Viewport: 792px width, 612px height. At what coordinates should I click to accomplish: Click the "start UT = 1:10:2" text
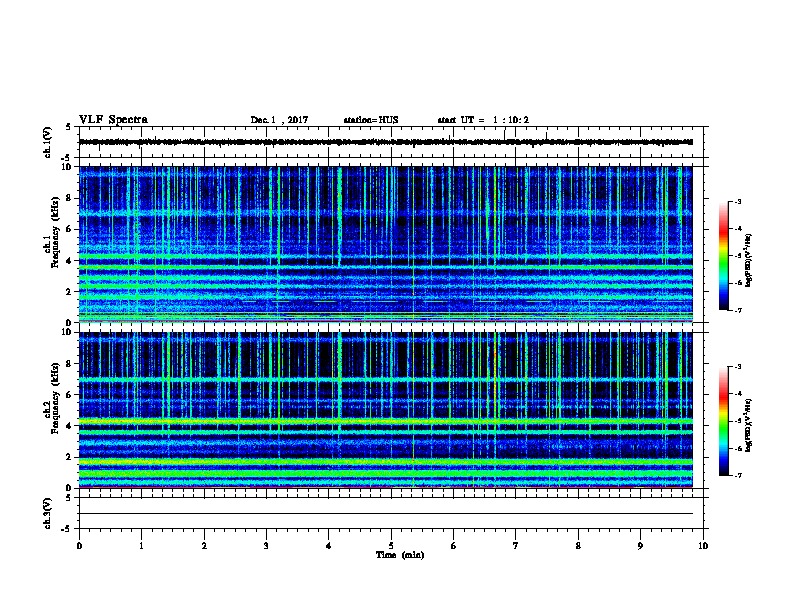(483, 120)
